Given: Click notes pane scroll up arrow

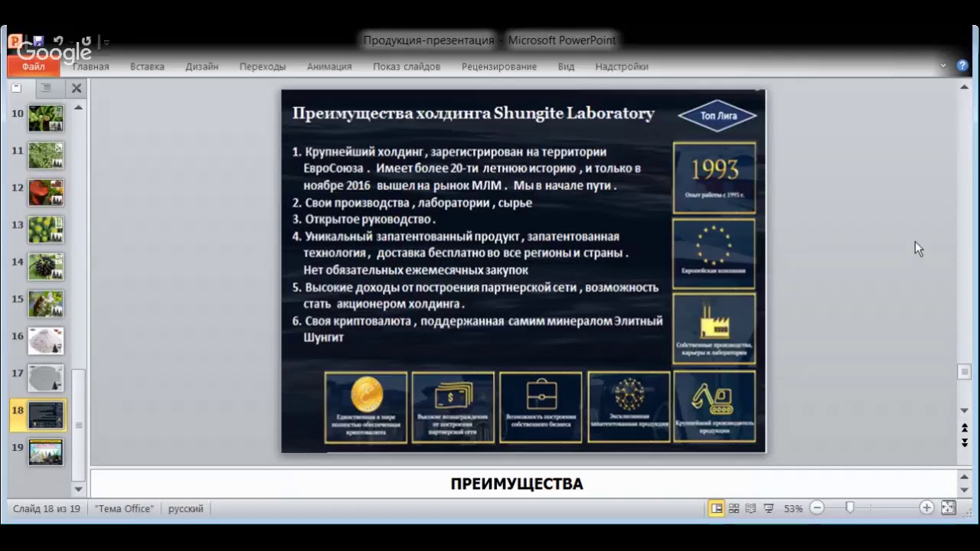Looking at the screenshot, I should coord(965,476).
